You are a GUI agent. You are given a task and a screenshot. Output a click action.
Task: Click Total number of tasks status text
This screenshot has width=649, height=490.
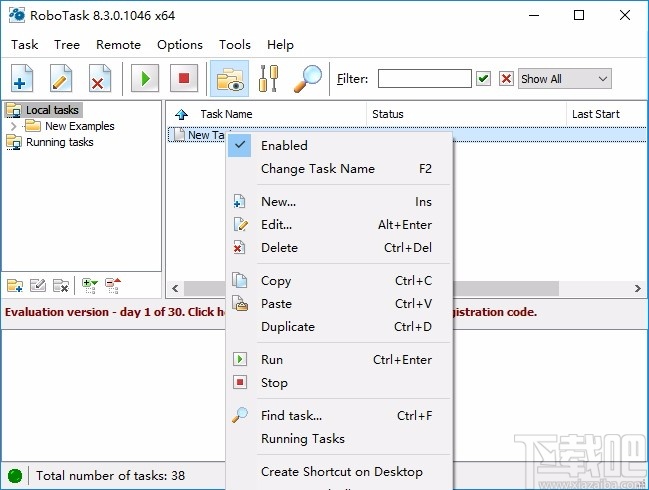pyautogui.click(x=110, y=476)
